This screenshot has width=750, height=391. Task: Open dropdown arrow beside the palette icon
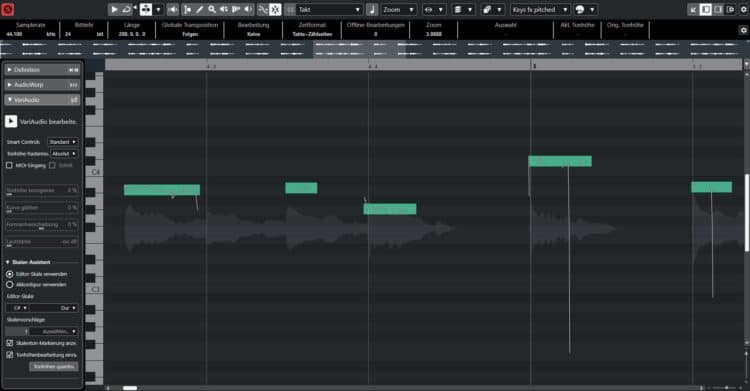(592, 10)
